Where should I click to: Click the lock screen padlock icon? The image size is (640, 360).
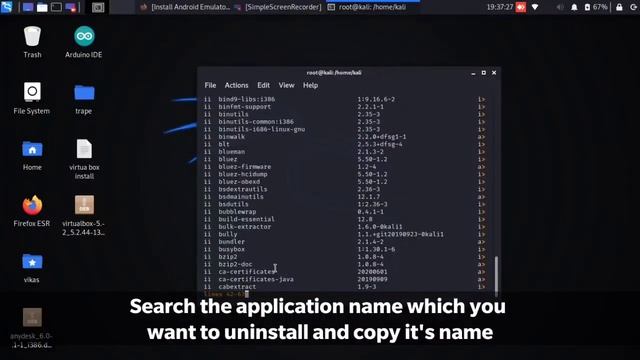619,7
